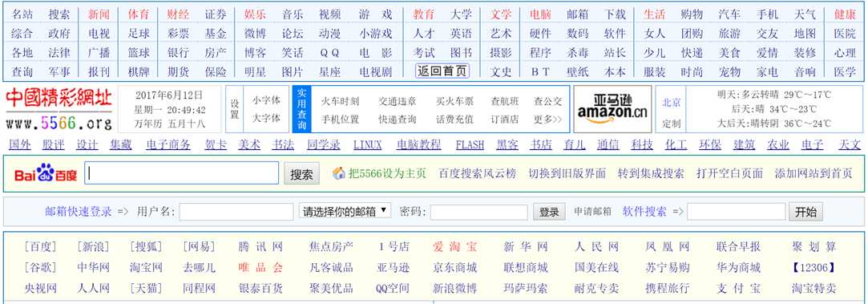Open the 财经 category
868x304 pixels.
click(x=178, y=14)
